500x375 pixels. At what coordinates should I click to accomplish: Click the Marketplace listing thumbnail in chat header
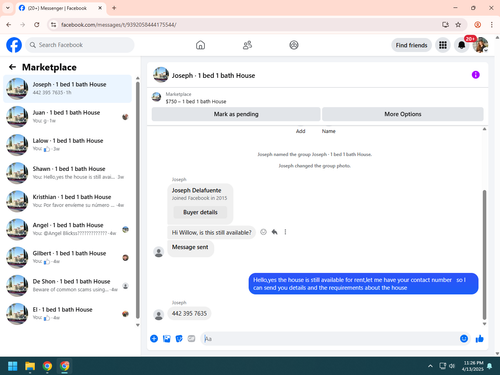pos(156,97)
